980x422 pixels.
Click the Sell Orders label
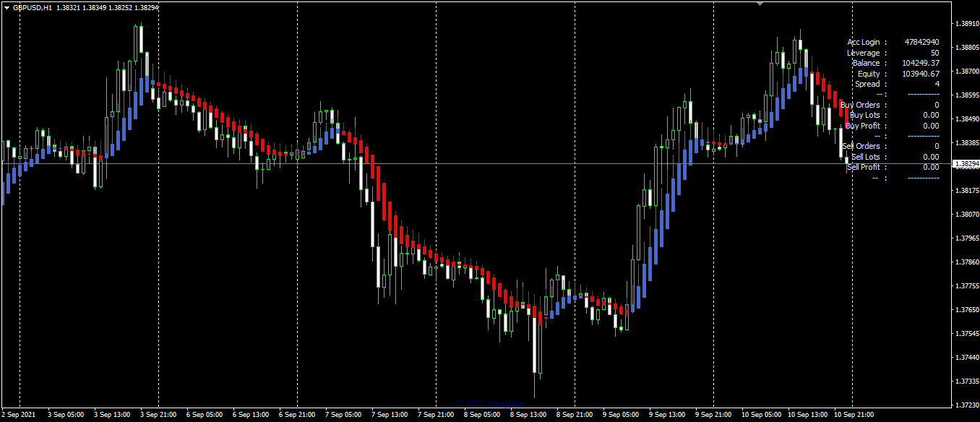(861, 147)
